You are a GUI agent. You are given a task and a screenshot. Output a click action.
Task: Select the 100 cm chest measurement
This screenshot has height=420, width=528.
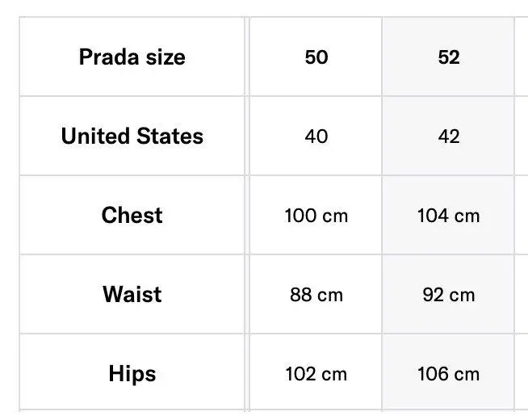pos(316,215)
